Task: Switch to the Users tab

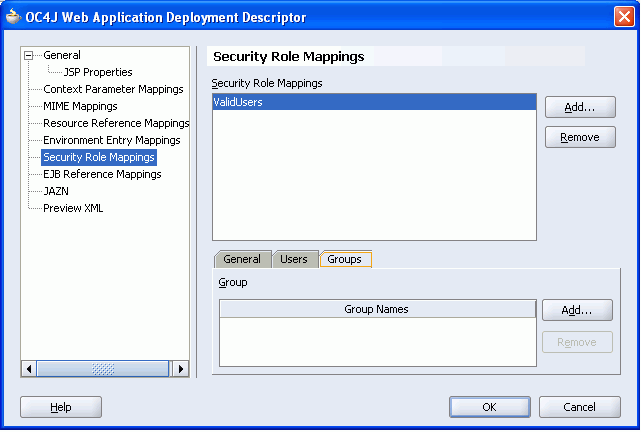Action: tap(294, 260)
